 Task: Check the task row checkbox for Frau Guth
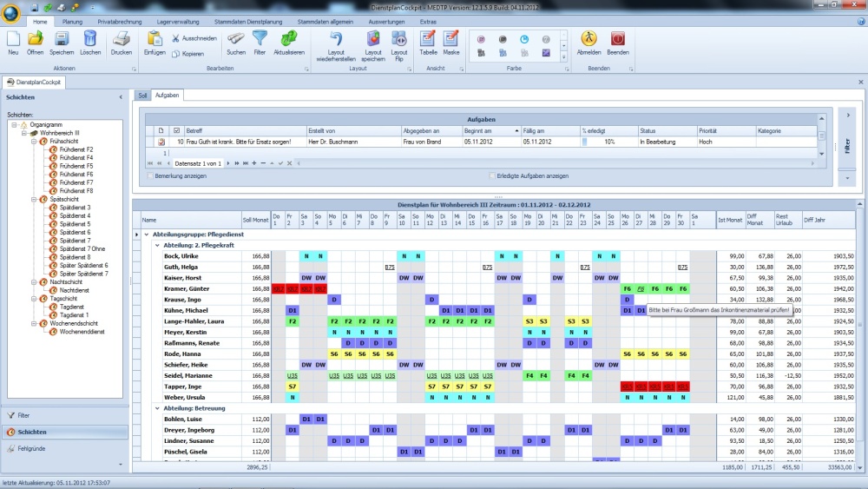(x=177, y=142)
